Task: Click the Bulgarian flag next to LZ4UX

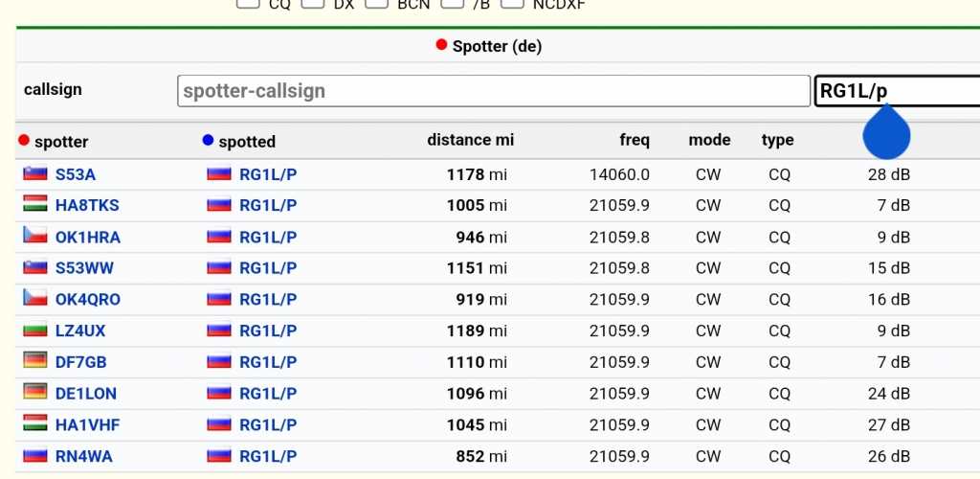Action: click(x=35, y=330)
